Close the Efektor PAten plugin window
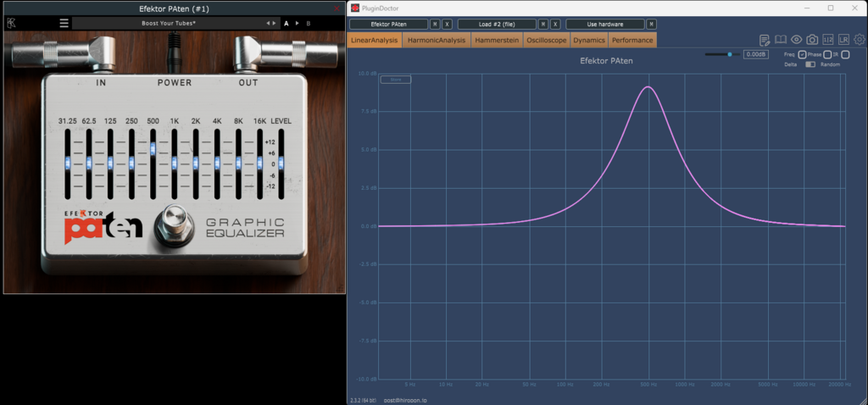 click(337, 8)
